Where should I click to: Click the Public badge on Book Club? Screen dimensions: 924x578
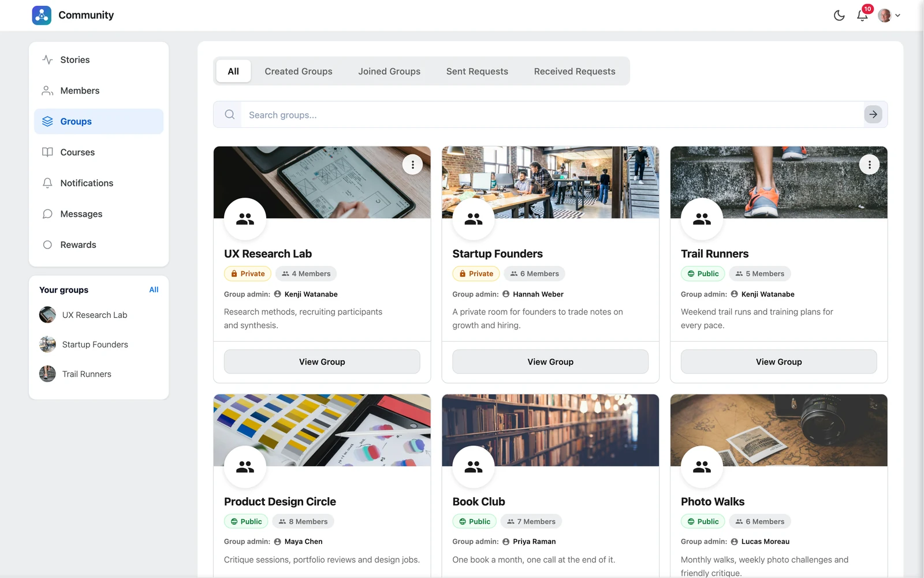point(474,521)
